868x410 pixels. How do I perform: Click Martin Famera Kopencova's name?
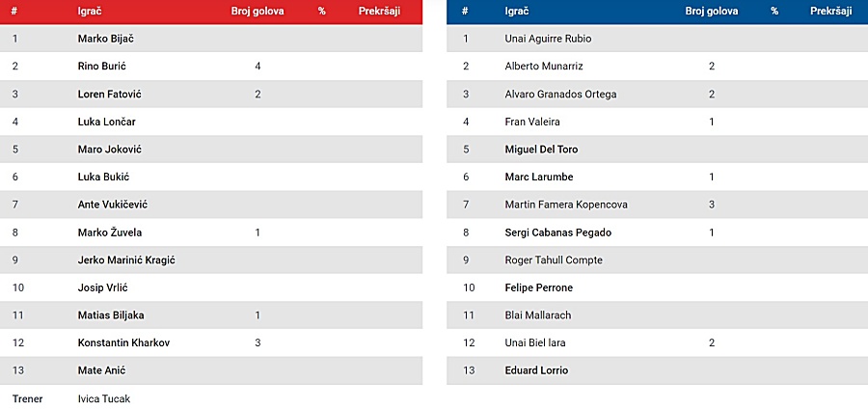click(x=566, y=205)
